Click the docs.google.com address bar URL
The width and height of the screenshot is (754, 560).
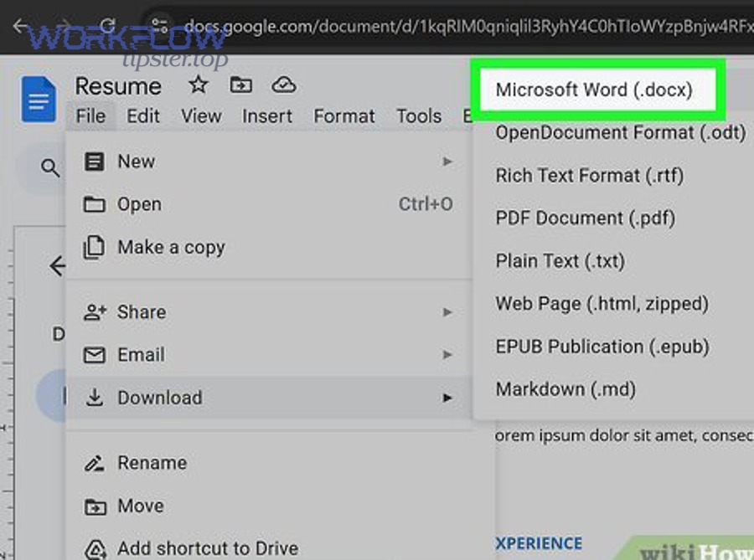[x=467, y=27]
